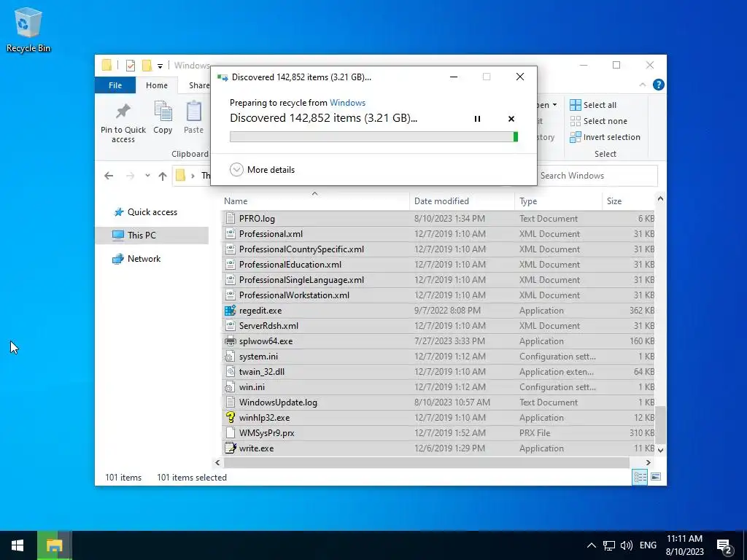Click the Invert selection icon
The height and width of the screenshot is (560, 747).
[x=575, y=137]
